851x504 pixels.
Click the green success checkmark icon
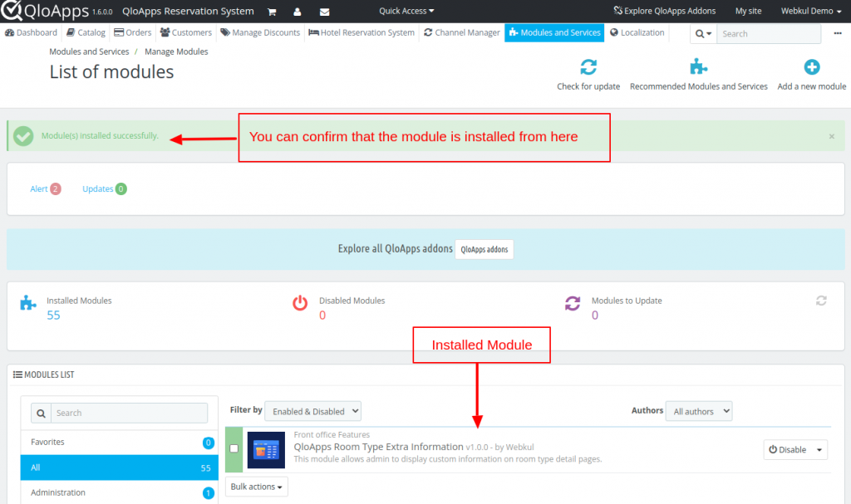[23, 136]
